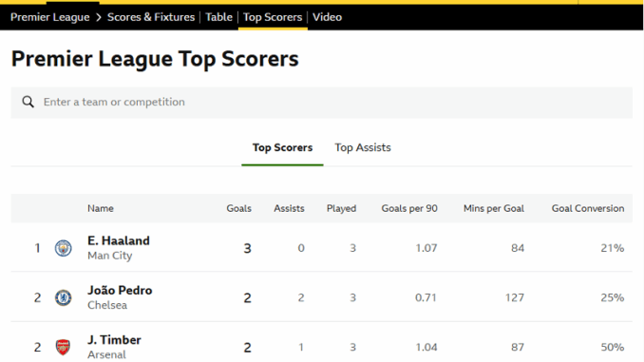Viewport: 644px width, 362px height.
Task: Open the Video navigation item
Action: coord(328,17)
